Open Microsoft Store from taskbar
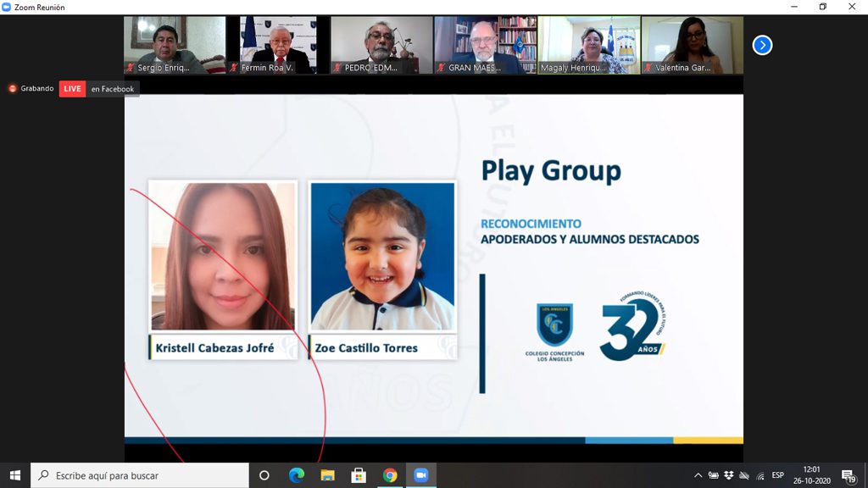The height and width of the screenshot is (488, 868). 359,475
